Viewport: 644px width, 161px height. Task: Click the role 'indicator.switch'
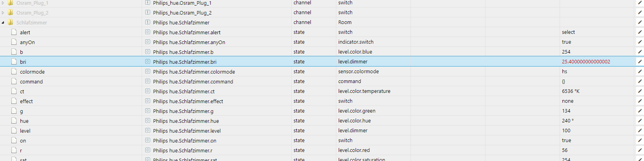coord(356,42)
